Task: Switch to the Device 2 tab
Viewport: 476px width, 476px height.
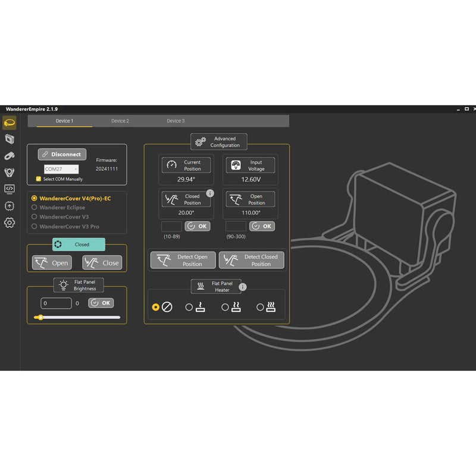Action: (x=120, y=121)
